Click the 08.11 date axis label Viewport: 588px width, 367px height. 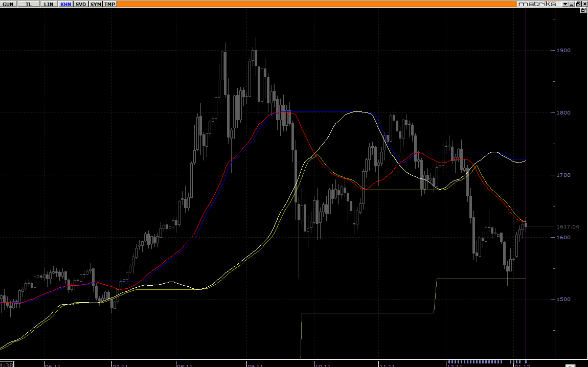(x=185, y=365)
